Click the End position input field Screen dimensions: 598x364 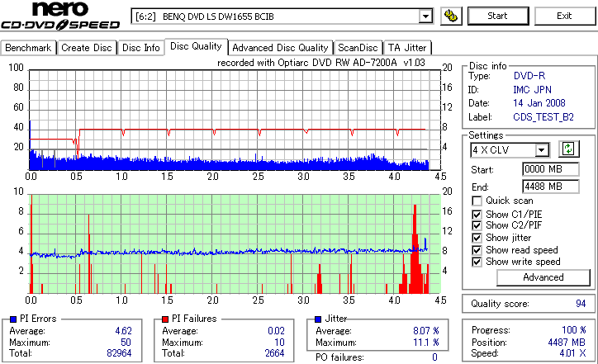point(550,187)
